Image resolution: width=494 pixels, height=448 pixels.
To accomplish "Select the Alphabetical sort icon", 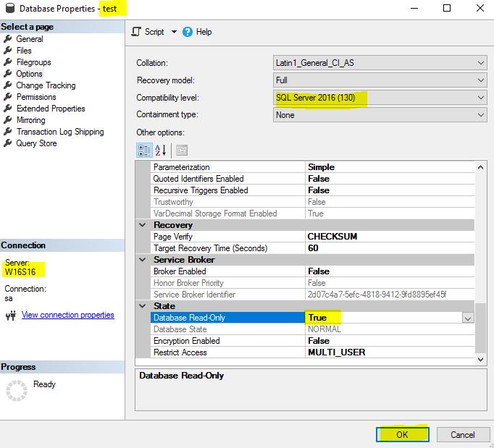I will (x=160, y=151).
